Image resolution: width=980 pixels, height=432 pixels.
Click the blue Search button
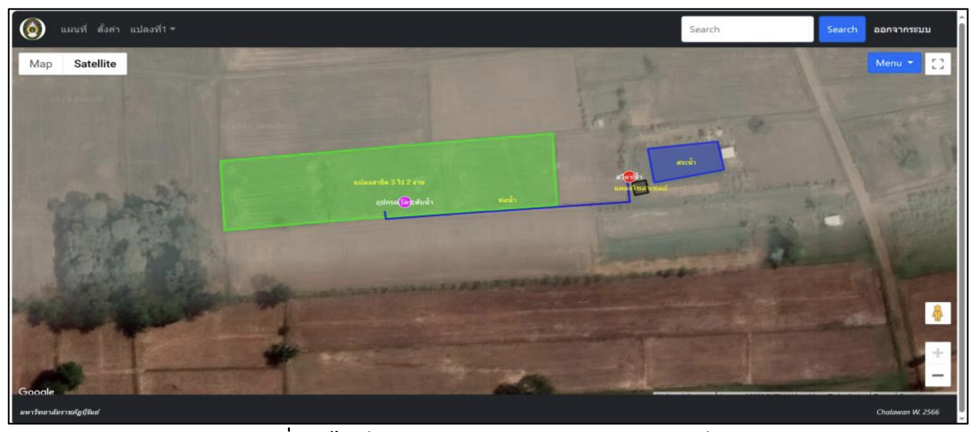coord(841,29)
